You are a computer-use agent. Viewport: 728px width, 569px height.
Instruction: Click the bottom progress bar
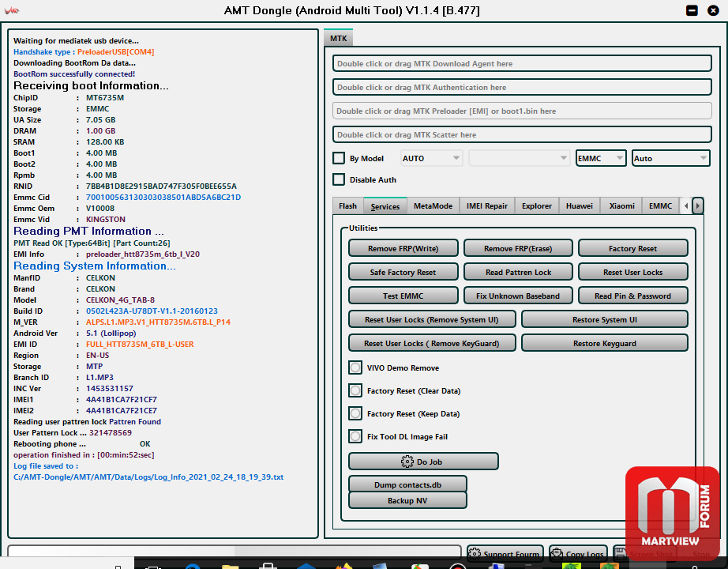pyautogui.click(x=235, y=551)
